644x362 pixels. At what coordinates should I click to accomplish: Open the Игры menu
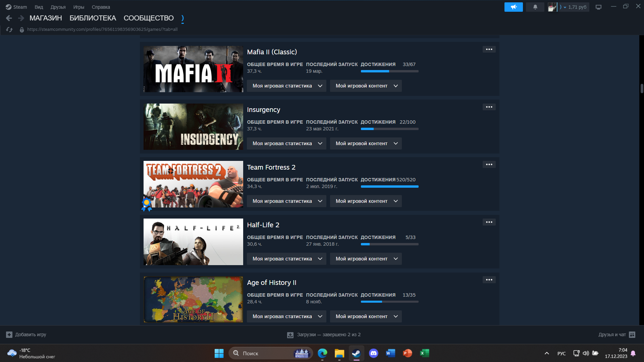click(79, 7)
